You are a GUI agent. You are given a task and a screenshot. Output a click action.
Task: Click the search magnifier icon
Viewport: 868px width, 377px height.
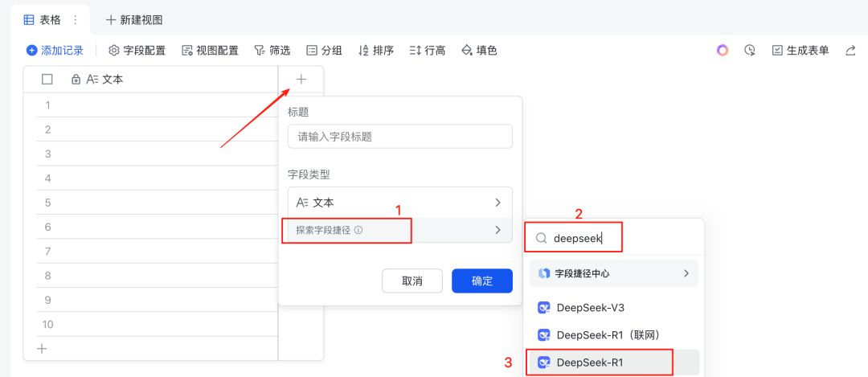pos(542,237)
